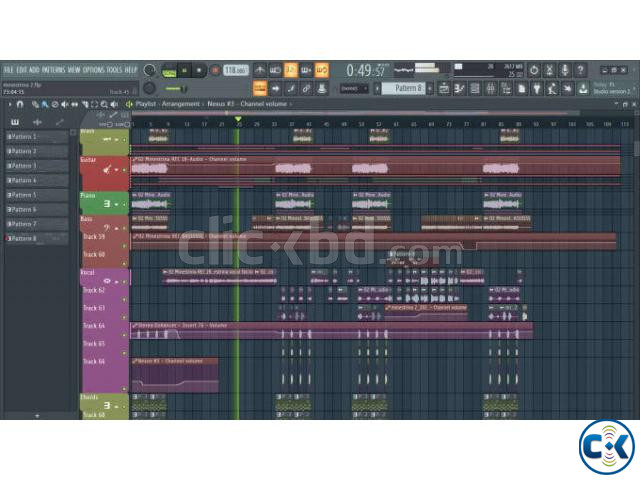Open the channel rack icon
640x480 pixels.
click(475, 88)
